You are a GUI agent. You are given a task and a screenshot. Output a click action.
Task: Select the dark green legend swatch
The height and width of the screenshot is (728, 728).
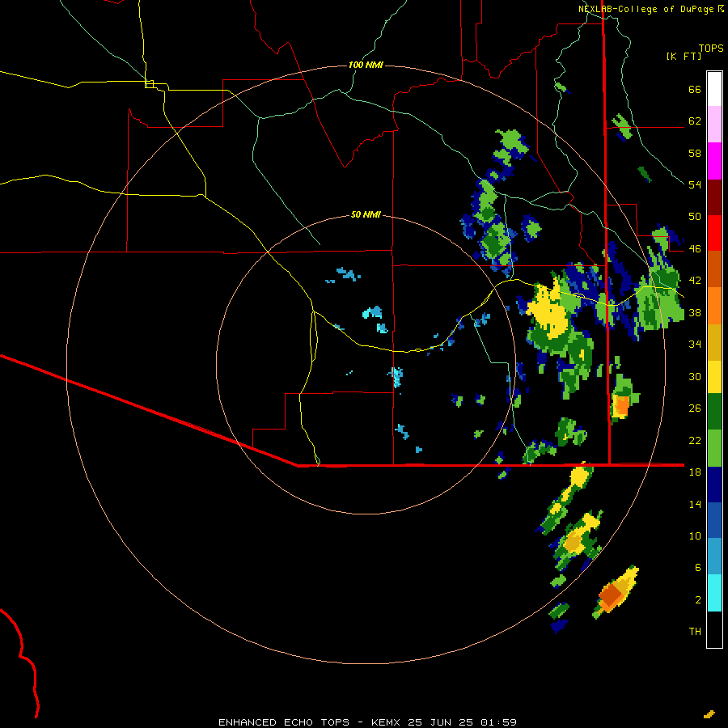714,412
